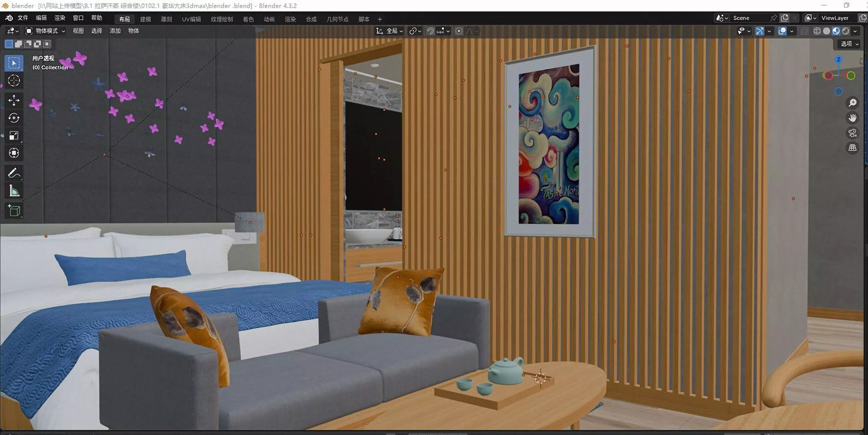
Task: Expand the overlays options dropdown arrow
Action: (x=791, y=31)
